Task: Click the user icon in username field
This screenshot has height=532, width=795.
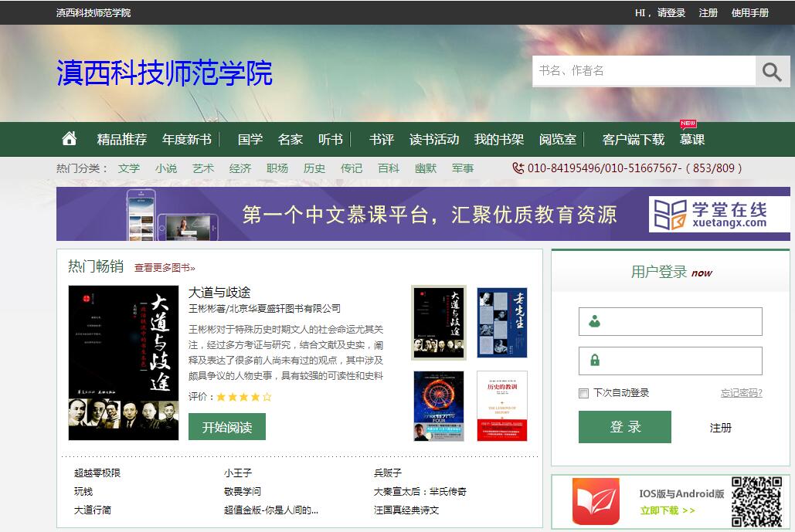Action: (x=594, y=322)
